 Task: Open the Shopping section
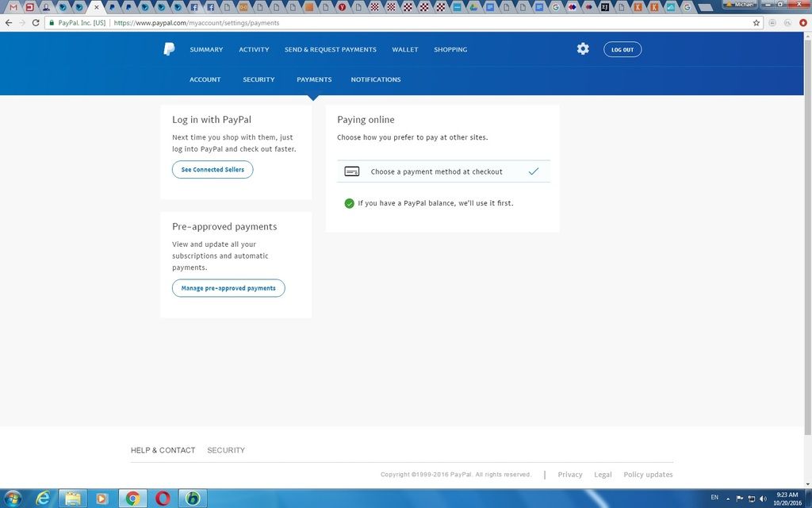pyautogui.click(x=450, y=50)
